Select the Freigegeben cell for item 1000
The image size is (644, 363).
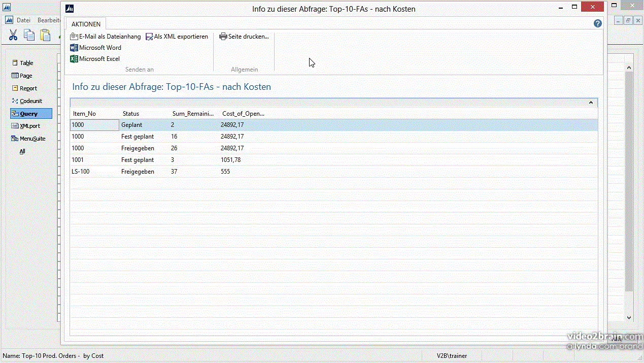[145, 148]
